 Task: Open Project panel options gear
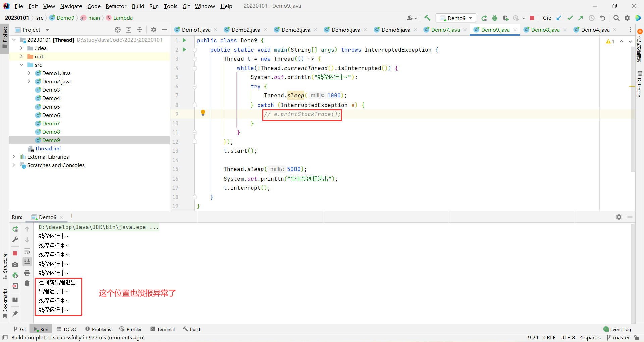coord(154,30)
